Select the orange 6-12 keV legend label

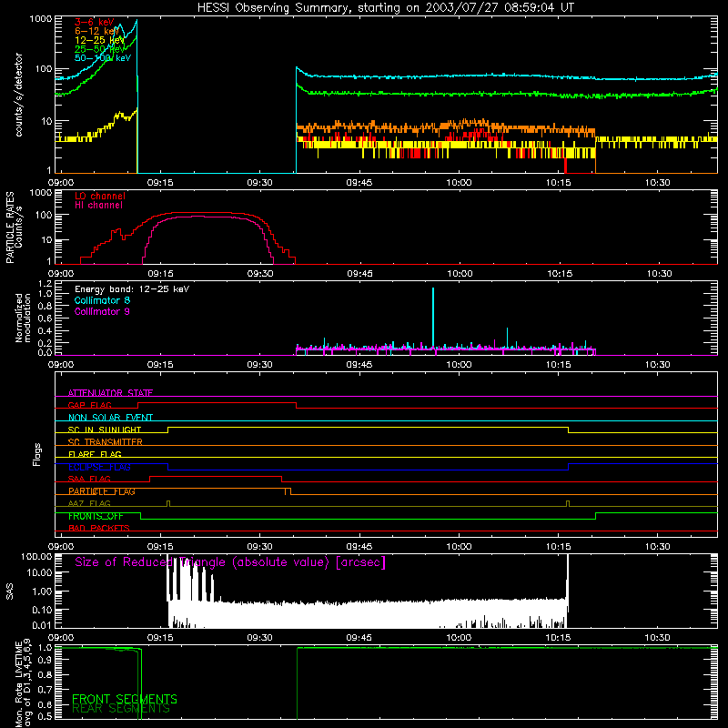pyautogui.click(x=96, y=31)
